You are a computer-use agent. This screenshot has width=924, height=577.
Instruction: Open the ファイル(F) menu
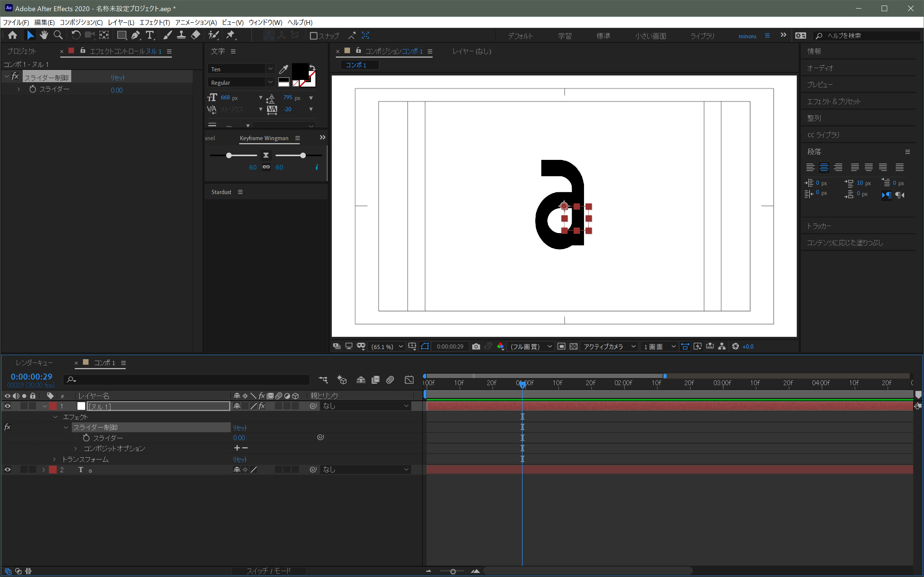pyautogui.click(x=16, y=23)
